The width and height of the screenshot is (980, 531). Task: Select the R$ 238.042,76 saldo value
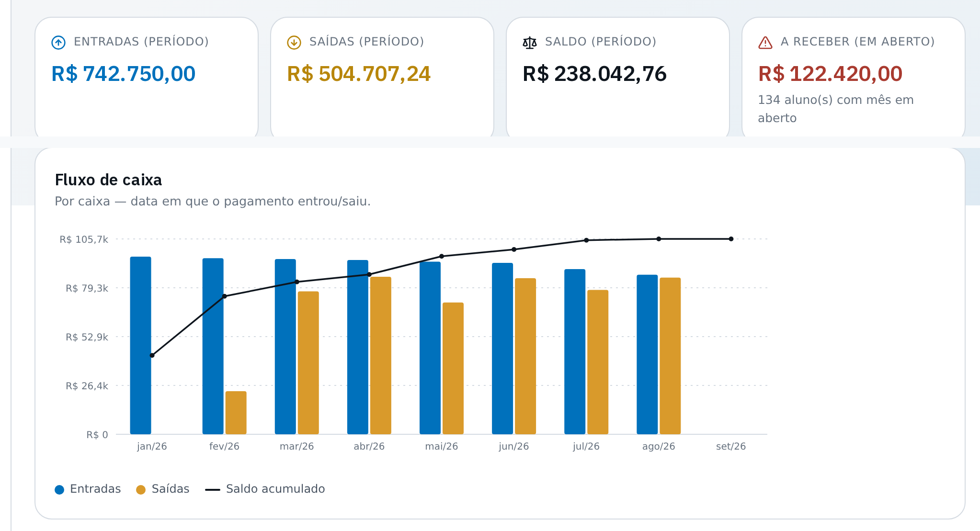tap(594, 74)
